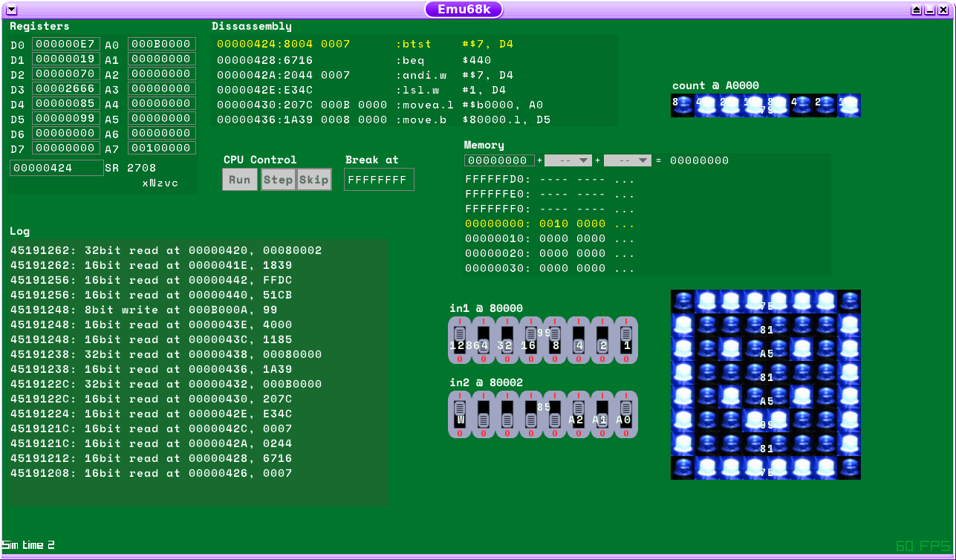Click the leftmost count LED labeled 8
Image resolution: width=956 pixels, height=560 pixels.
(683, 105)
